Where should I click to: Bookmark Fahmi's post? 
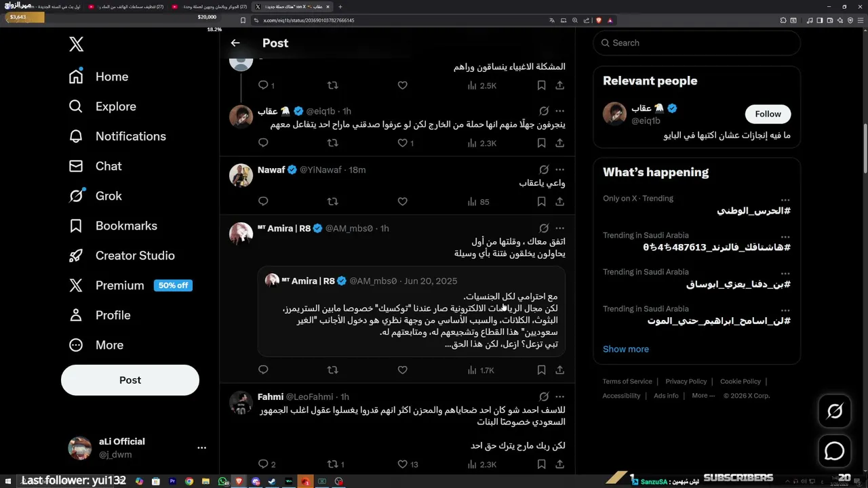(x=541, y=464)
